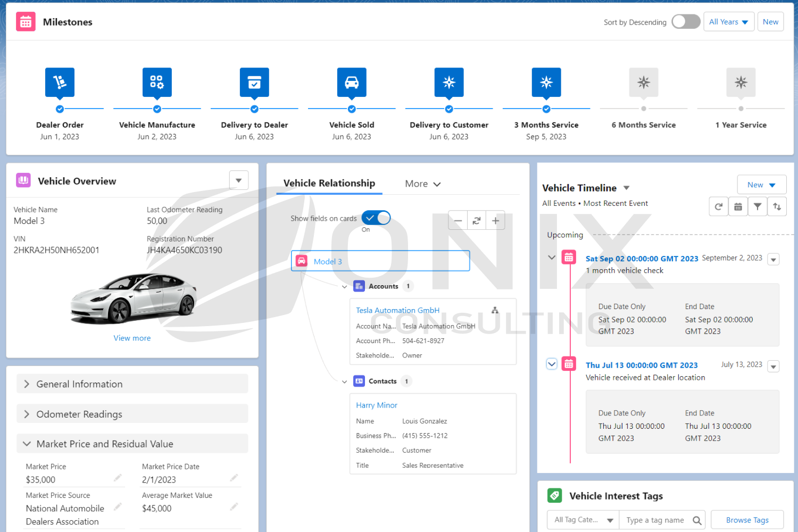This screenshot has height=532, width=798.
Task: Collapse Market Price and Residual Value
Action: point(132,444)
